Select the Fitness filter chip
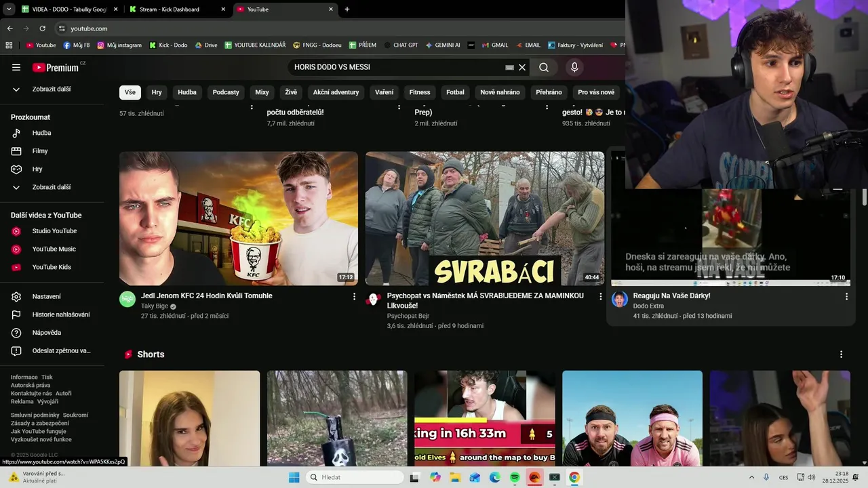This screenshot has height=488, width=868. [420, 92]
